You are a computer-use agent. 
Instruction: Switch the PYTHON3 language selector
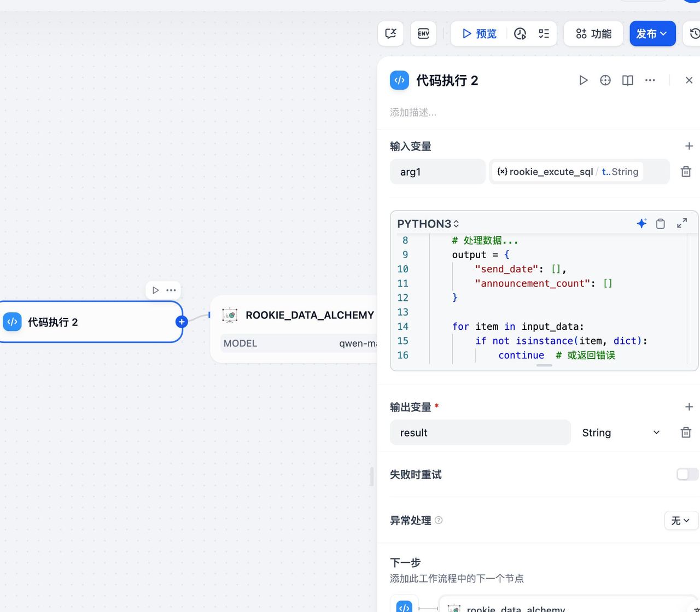click(428, 224)
